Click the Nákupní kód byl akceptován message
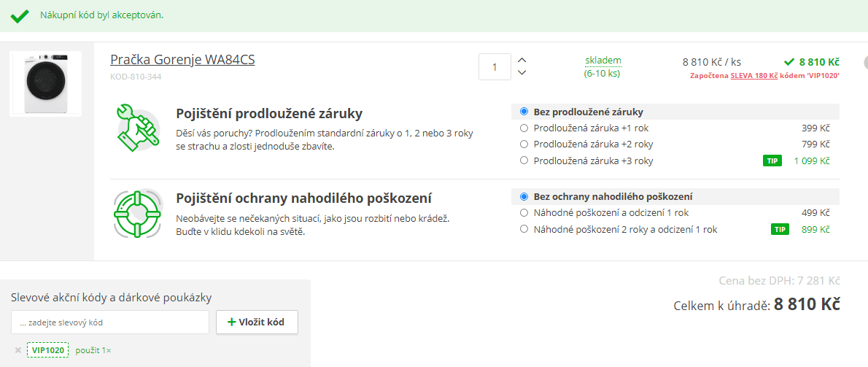Screen dimensions: 868x367 pyautogui.click(x=102, y=15)
